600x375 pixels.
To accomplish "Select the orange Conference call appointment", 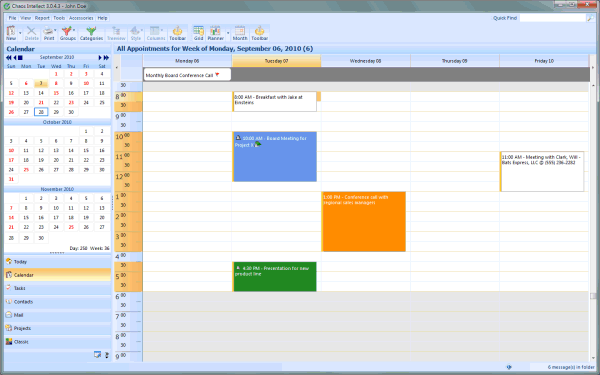I will (364, 222).
